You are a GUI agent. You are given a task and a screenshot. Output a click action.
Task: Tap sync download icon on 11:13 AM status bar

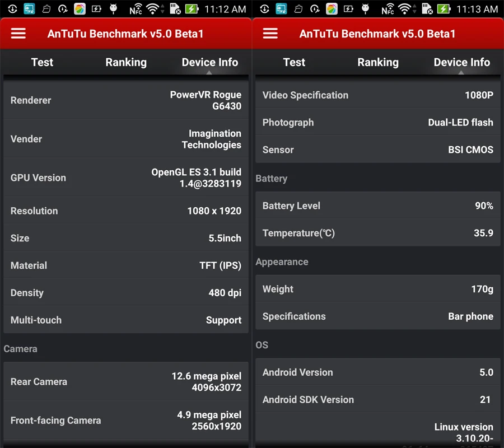coord(264,9)
